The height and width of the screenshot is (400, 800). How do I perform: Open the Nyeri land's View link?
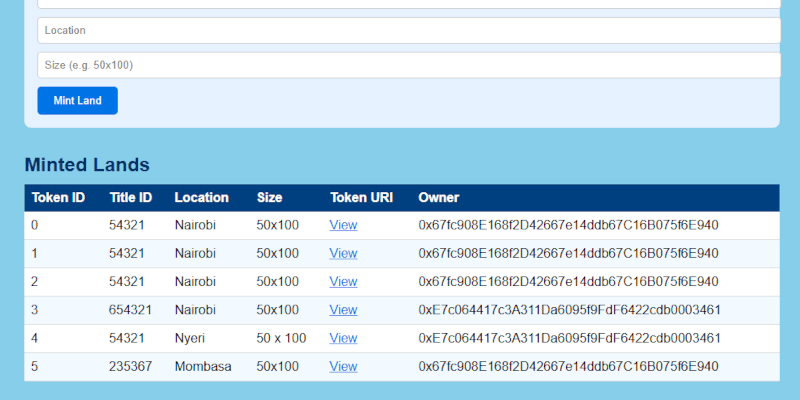click(x=343, y=338)
